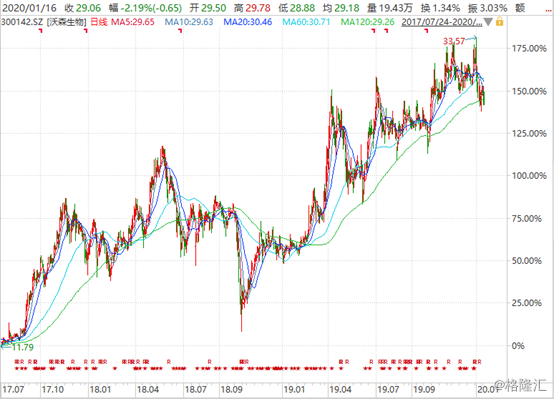
Task: Click the 33.57 high price label
Action: coord(454,41)
